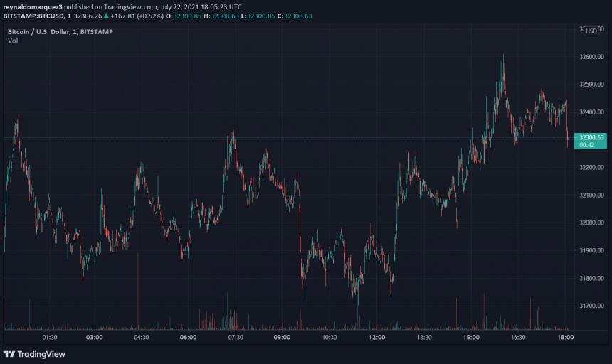Click the 32000.00 price axis label
This screenshot has width=612, height=364.
(x=591, y=223)
